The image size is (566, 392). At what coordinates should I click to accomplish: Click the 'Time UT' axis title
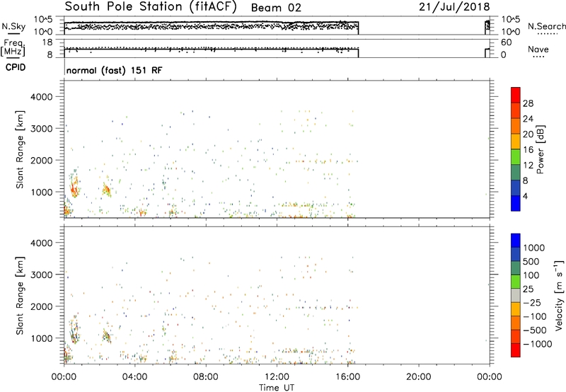click(x=277, y=388)
